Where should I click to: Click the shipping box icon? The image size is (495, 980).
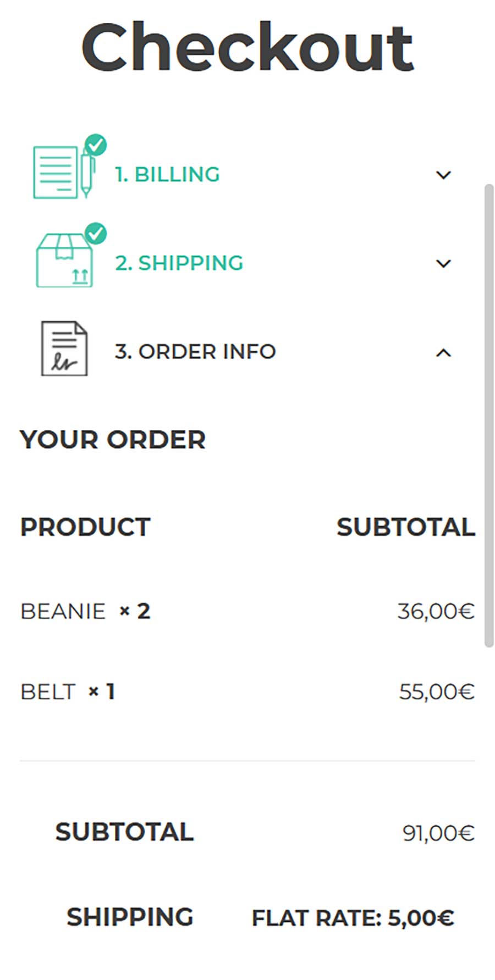click(x=64, y=261)
